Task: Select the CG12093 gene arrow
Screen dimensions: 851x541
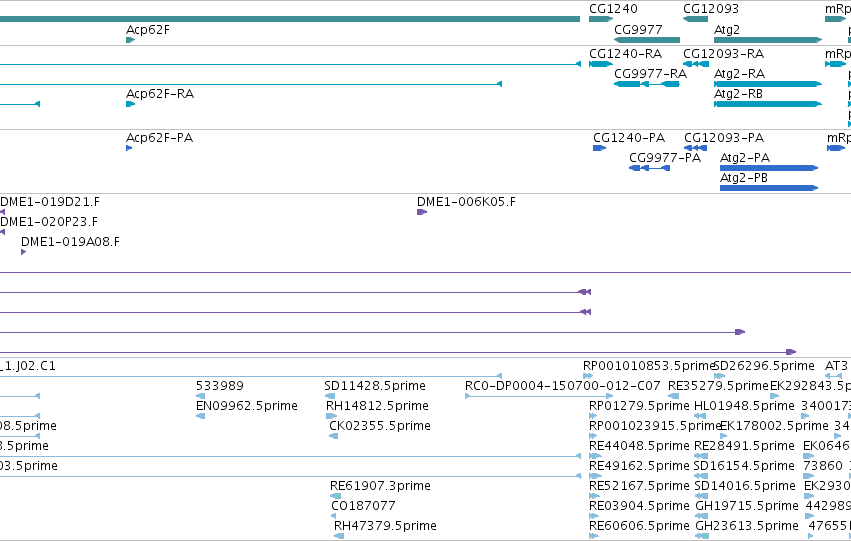Action: [695, 19]
